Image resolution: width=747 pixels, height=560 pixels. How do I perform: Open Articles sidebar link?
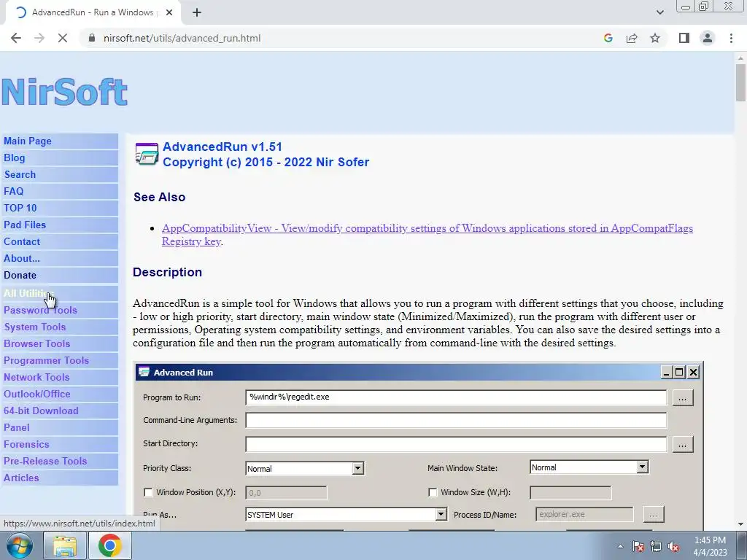pos(21,478)
